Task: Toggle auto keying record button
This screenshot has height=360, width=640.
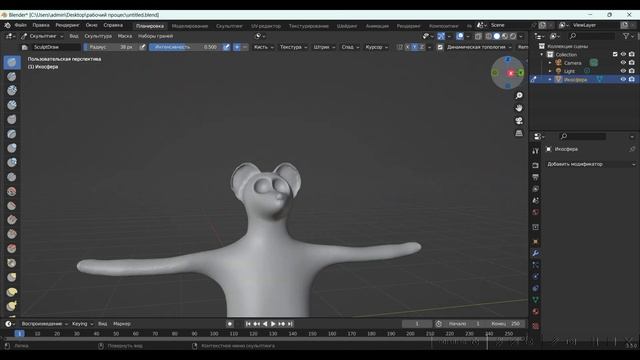Action: [x=230, y=324]
